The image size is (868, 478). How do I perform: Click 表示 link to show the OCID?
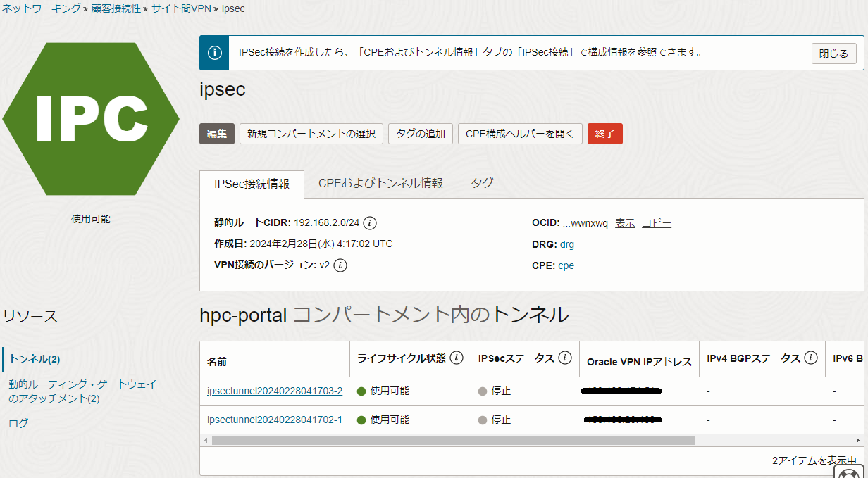tap(624, 223)
